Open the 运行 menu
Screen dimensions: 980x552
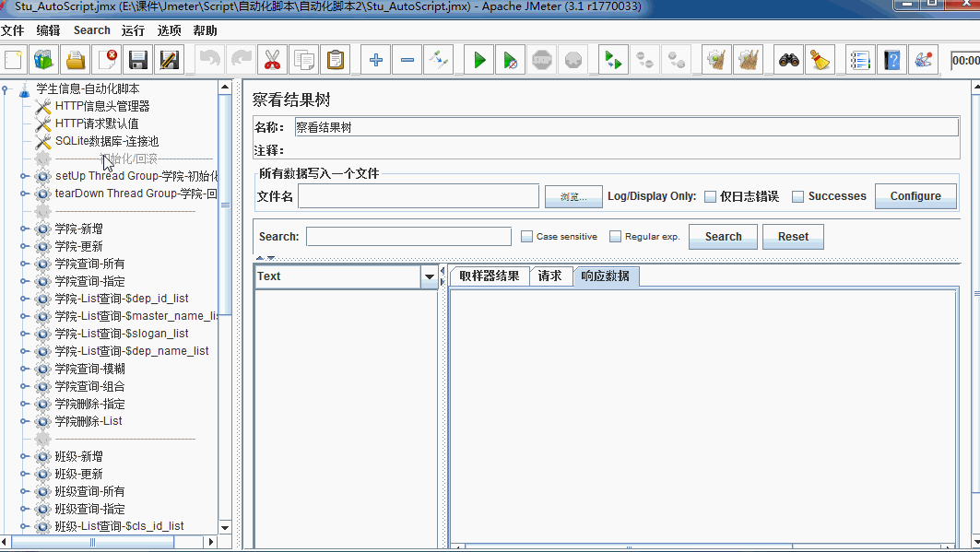(x=133, y=30)
